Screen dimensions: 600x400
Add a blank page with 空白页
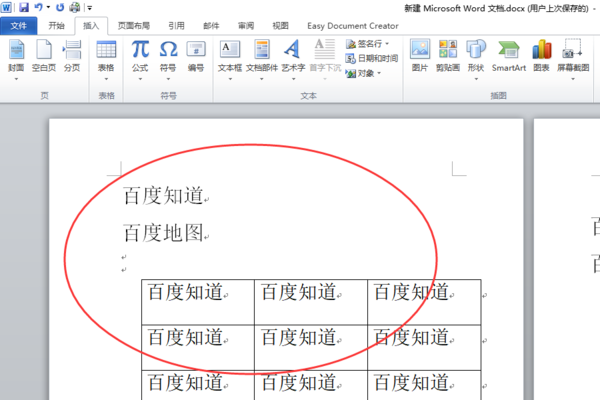[44, 56]
